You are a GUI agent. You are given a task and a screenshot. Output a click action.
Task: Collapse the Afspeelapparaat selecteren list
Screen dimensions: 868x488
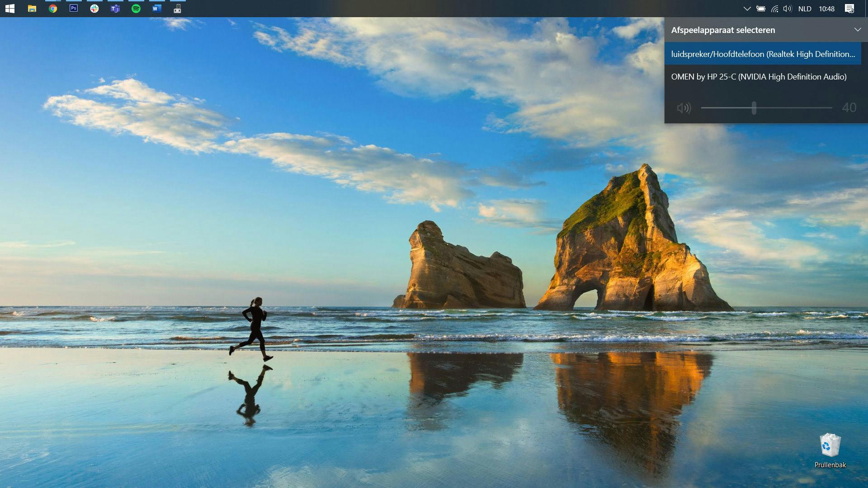857,30
